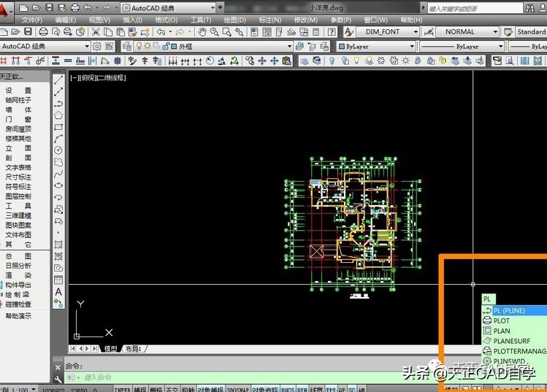Click the Dimension Style icon beside NORMAL
Image resolution: width=547 pixels, height=392 pixels.
pyautogui.click(x=429, y=32)
